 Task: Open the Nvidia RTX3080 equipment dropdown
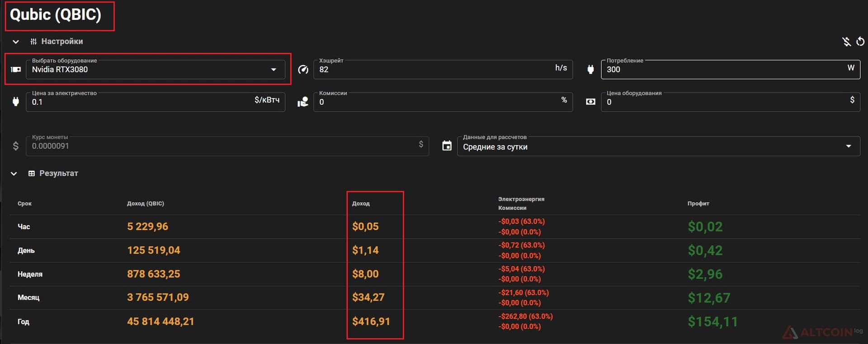[x=156, y=70]
